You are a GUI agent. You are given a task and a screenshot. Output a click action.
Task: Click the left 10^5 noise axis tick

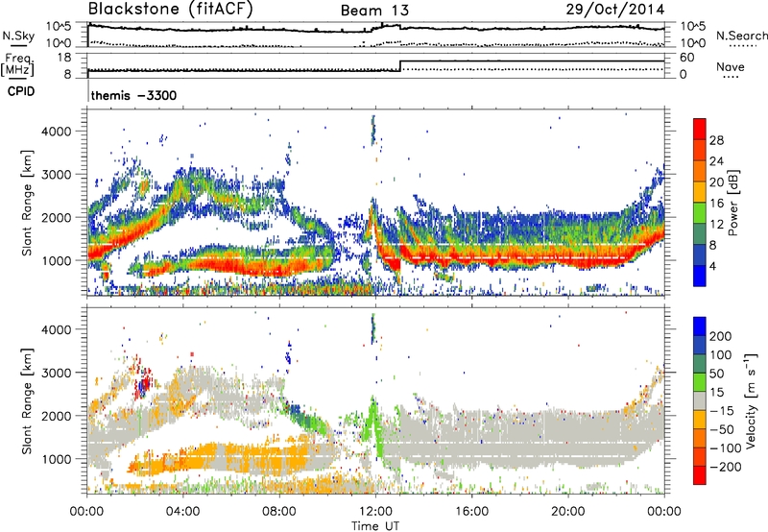[x=59, y=27]
